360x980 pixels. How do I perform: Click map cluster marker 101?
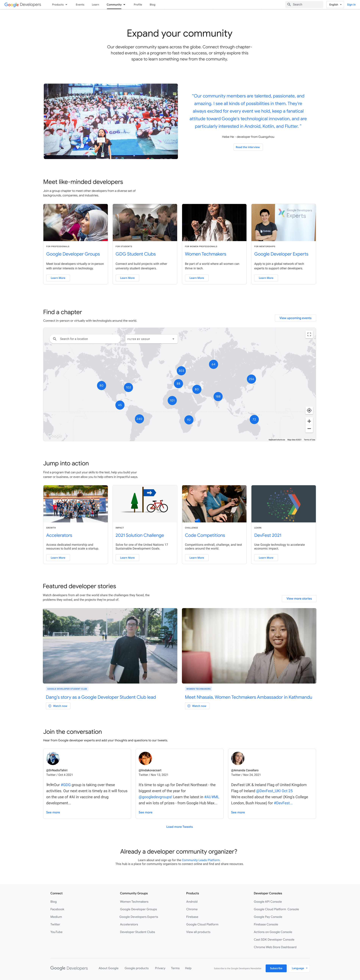(172, 400)
